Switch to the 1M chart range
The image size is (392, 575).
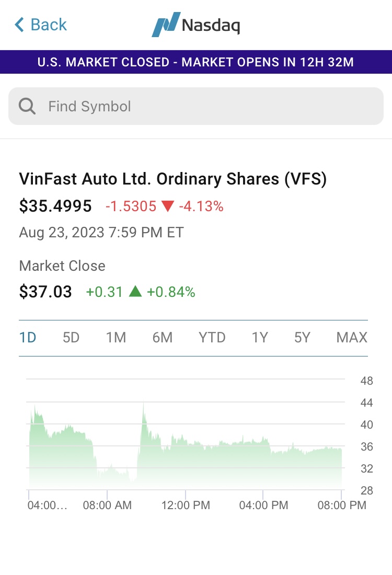point(116,338)
